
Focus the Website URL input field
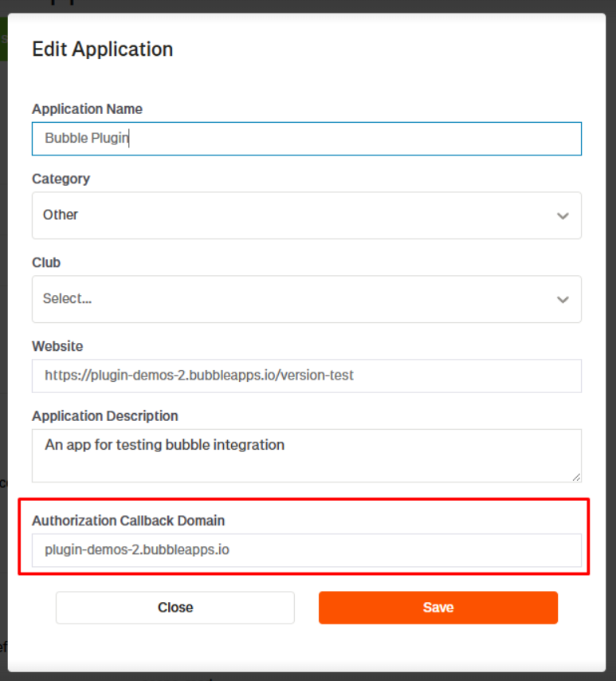(x=306, y=376)
